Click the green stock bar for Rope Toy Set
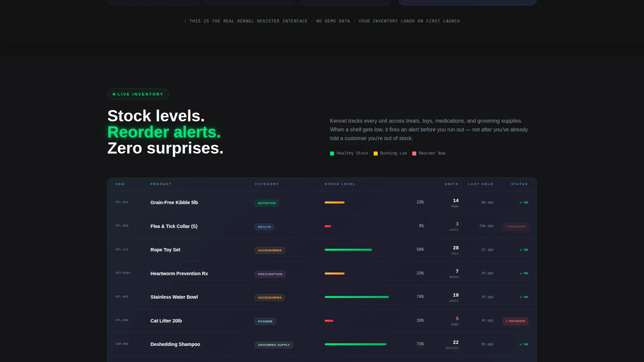The height and width of the screenshot is (362, 644). 348,250
